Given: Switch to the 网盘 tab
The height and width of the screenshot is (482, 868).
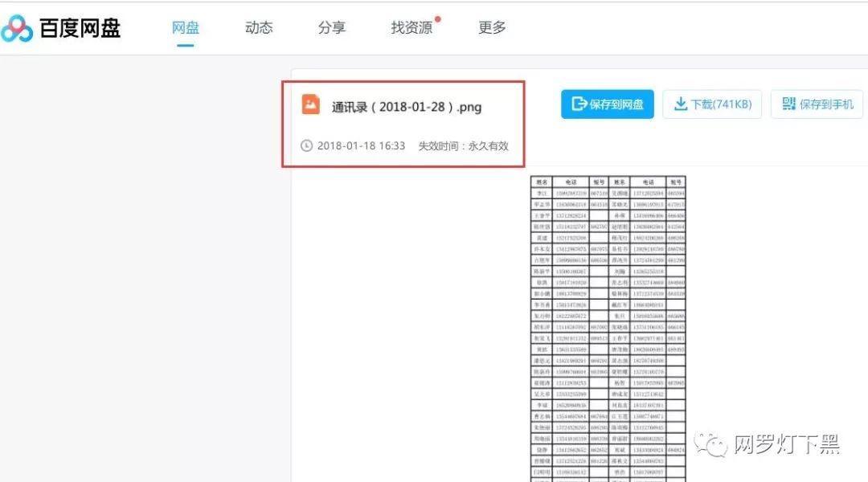Looking at the screenshot, I should coord(186,27).
